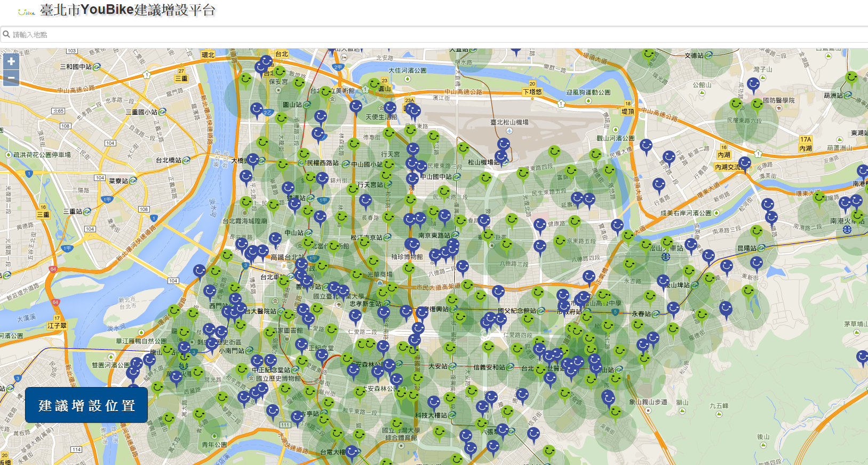Click the 下塔悠 interchange label
The height and width of the screenshot is (465, 868).
pyautogui.click(x=533, y=92)
